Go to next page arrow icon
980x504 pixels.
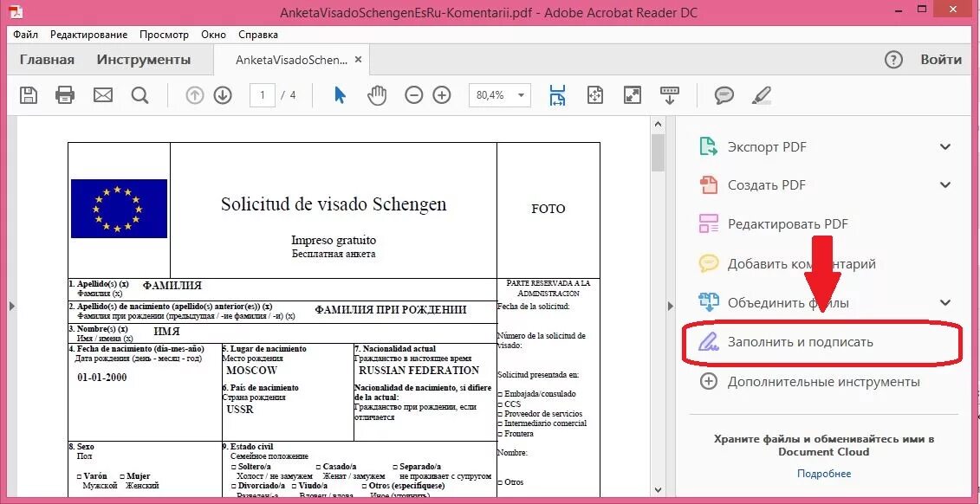tap(223, 95)
